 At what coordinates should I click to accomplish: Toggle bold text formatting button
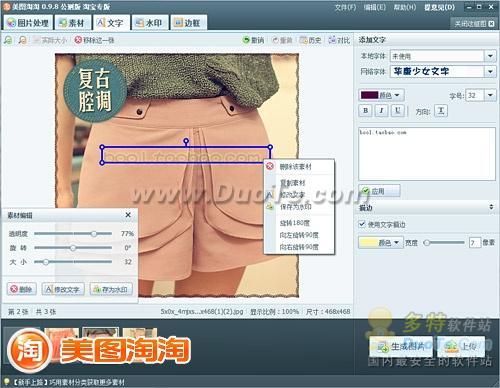(366, 111)
